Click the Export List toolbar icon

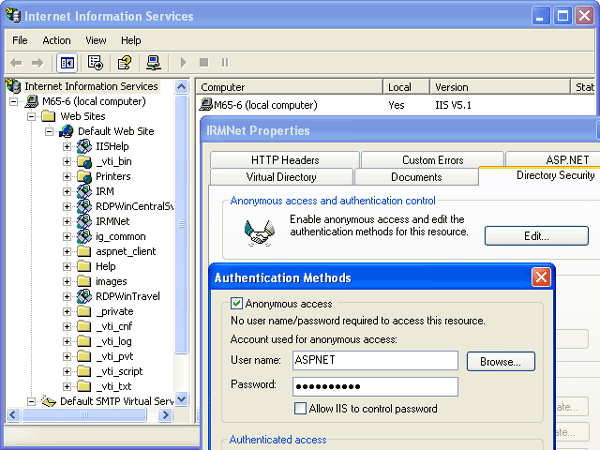pyautogui.click(x=95, y=63)
